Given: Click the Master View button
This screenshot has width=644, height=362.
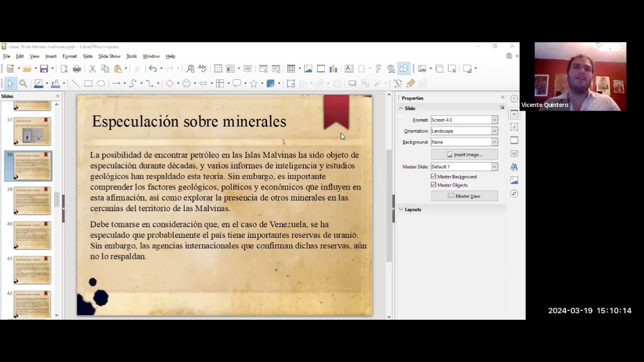Looking at the screenshot, I should pos(464,196).
